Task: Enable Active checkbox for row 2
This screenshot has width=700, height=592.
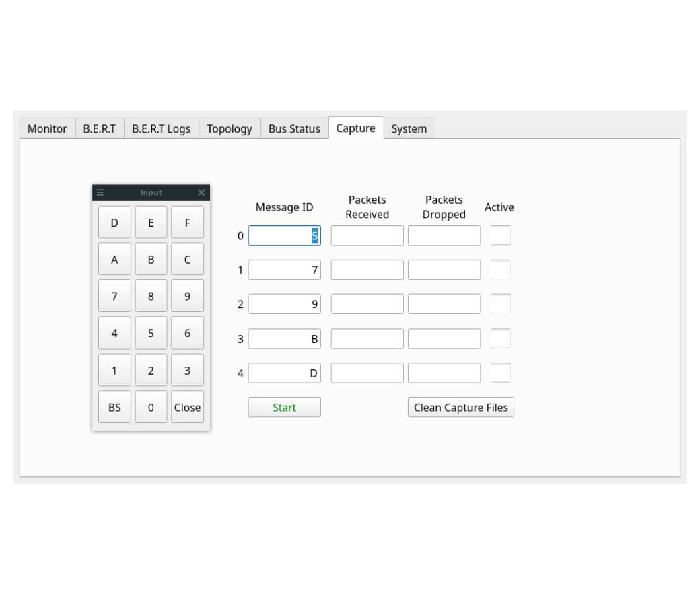Action: pos(500,304)
